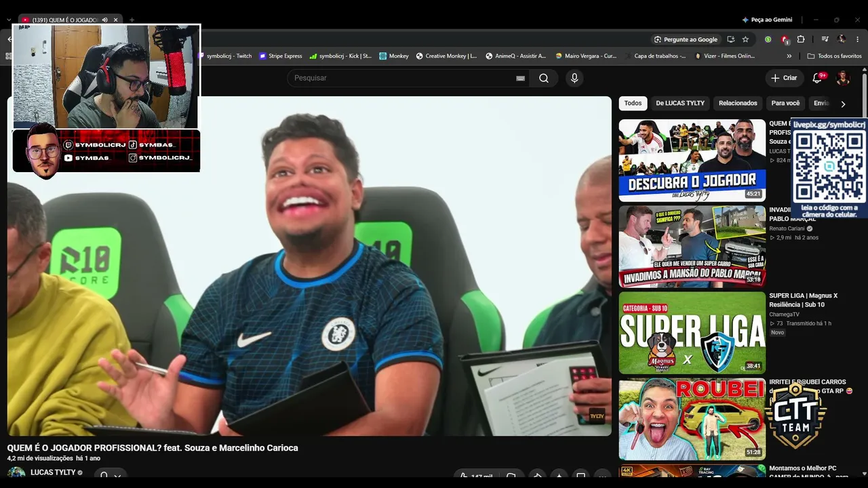
Task: Open the green circular extension icon
Action: click(x=768, y=39)
